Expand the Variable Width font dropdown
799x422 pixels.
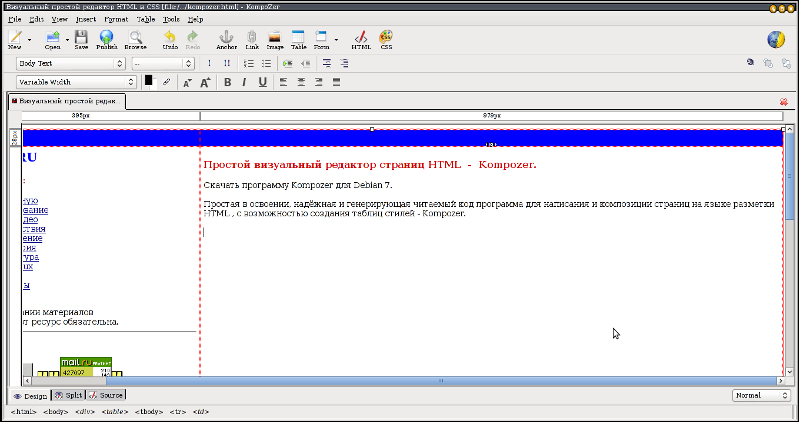(75, 82)
